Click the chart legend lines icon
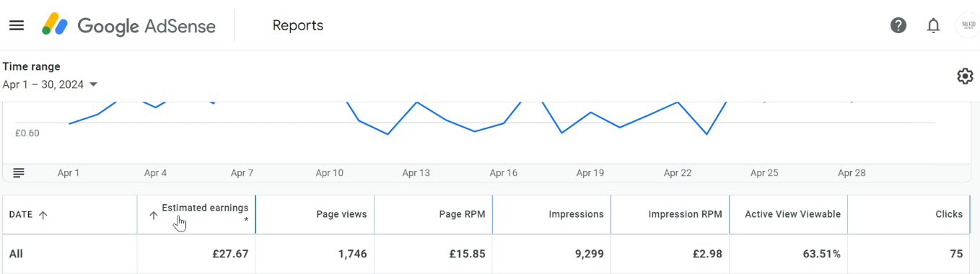The image size is (980, 274). pyautogui.click(x=19, y=173)
